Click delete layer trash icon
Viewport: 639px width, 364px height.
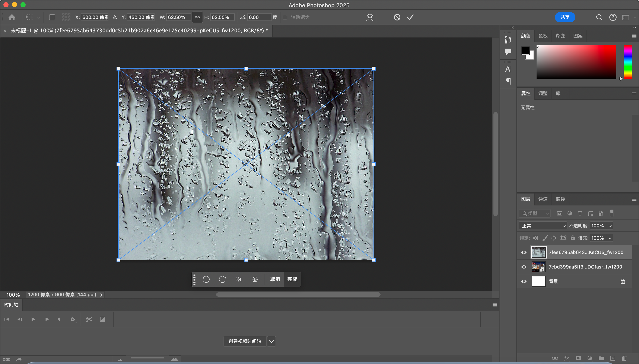click(624, 358)
